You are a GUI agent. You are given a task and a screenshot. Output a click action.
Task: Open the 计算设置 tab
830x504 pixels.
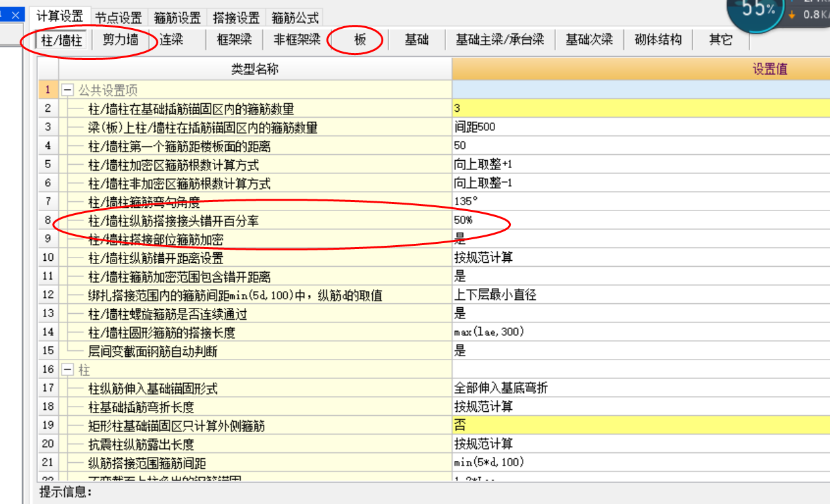pos(60,17)
